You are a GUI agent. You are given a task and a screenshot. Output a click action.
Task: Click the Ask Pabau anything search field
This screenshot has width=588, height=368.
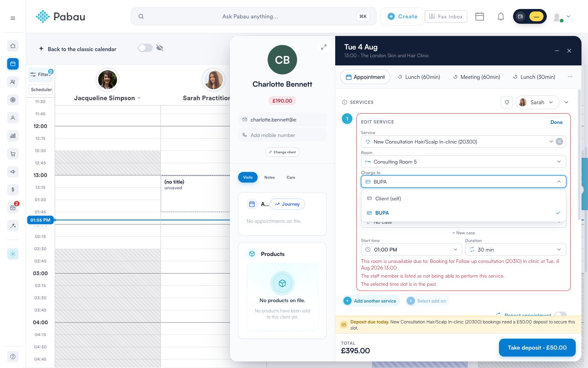tap(254, 16)
